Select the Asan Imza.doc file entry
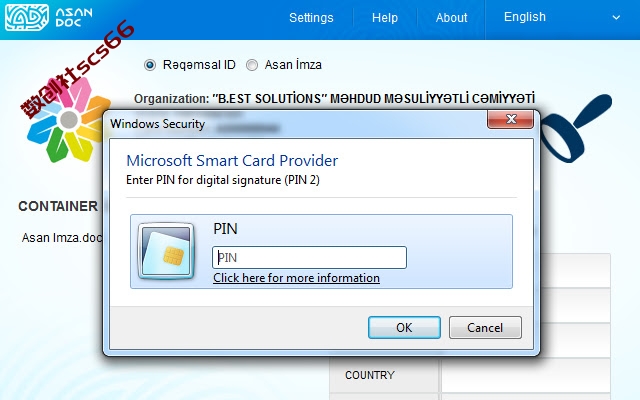Viewport: 640px width, 400px height. pyautogui.click(x=62, y=238)
